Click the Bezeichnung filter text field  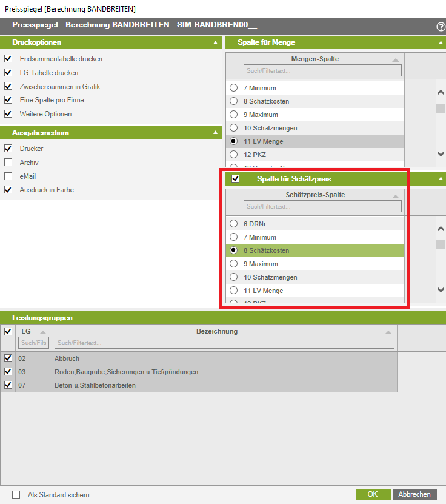224,343
